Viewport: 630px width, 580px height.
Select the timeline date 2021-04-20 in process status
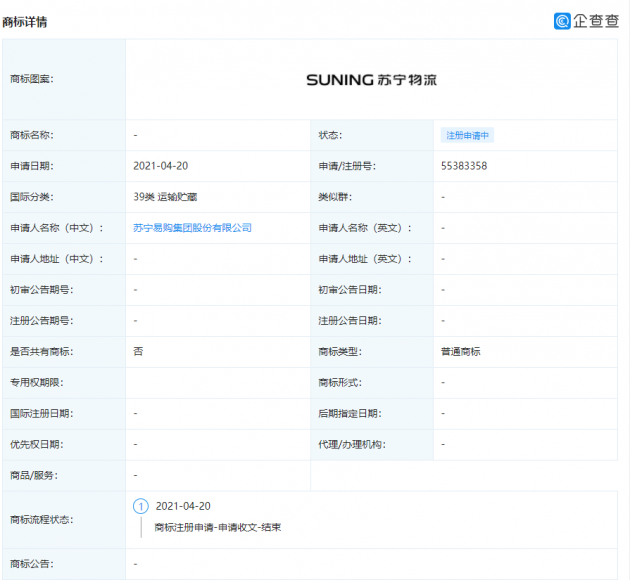183,506
